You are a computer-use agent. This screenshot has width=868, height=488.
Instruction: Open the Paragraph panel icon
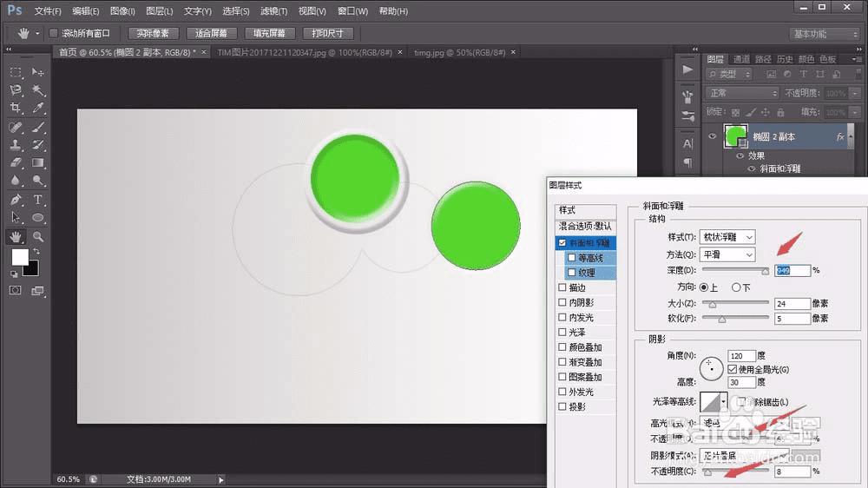(x=687, y=162)
